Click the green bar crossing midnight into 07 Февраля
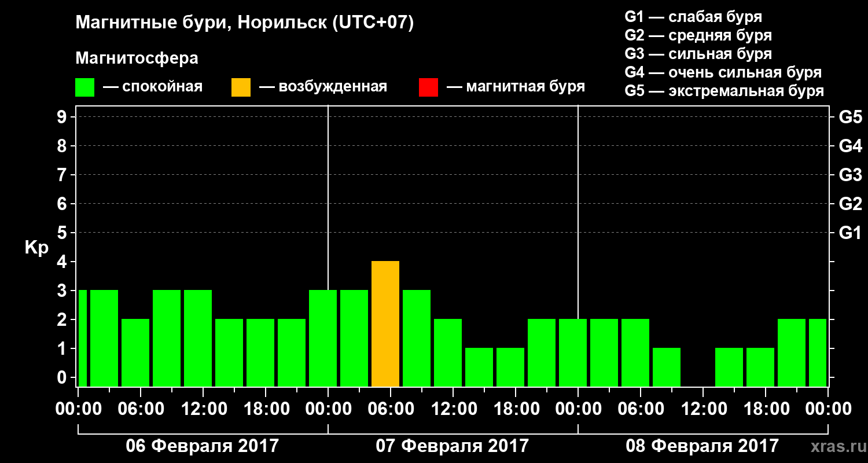868x463 pixels. pyautogui.click(x=323, y=338)
